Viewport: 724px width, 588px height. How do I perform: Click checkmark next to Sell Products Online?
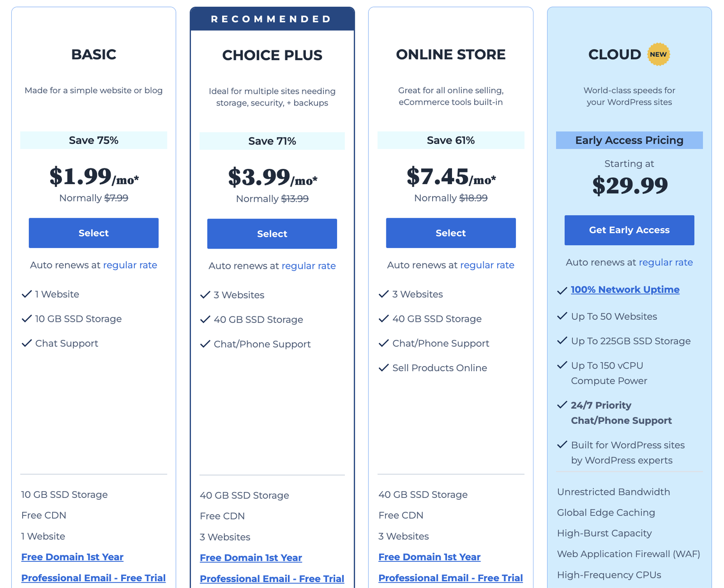[384, 368]
